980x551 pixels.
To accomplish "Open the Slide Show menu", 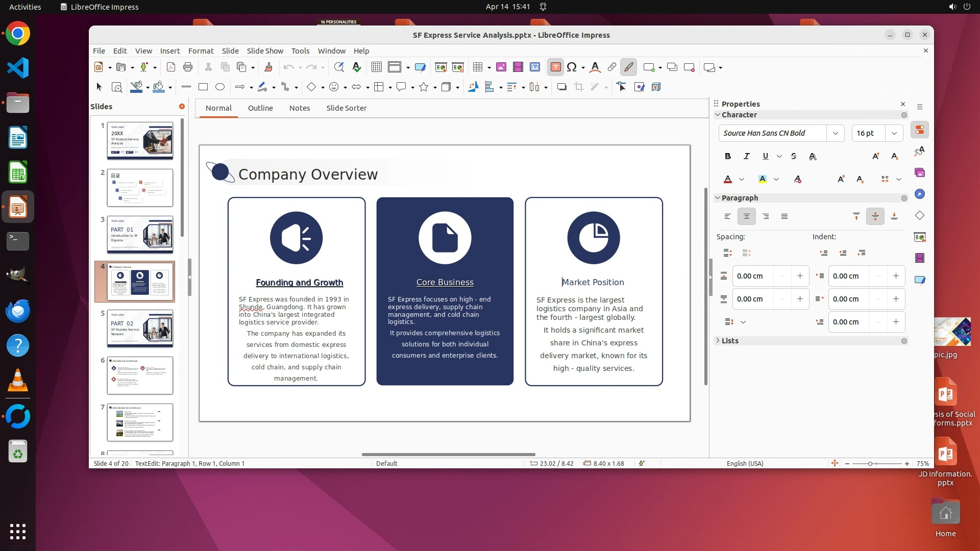I will (265, 51).
